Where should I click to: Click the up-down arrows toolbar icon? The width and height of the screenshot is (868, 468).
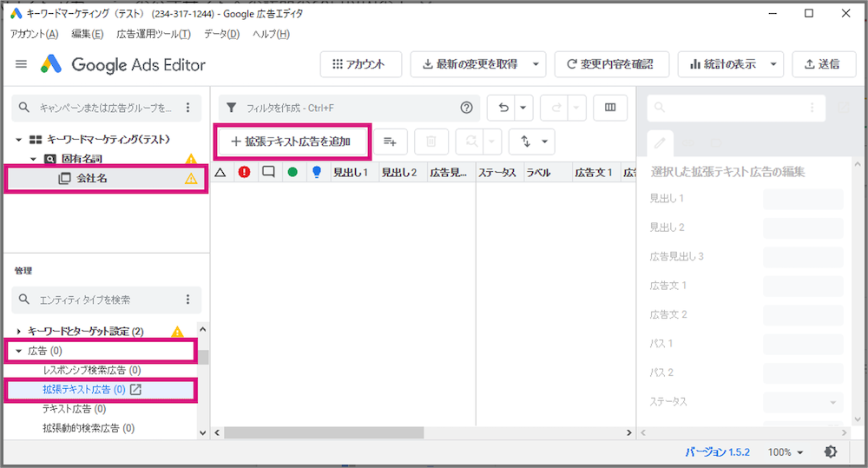[x=525, y=142]
